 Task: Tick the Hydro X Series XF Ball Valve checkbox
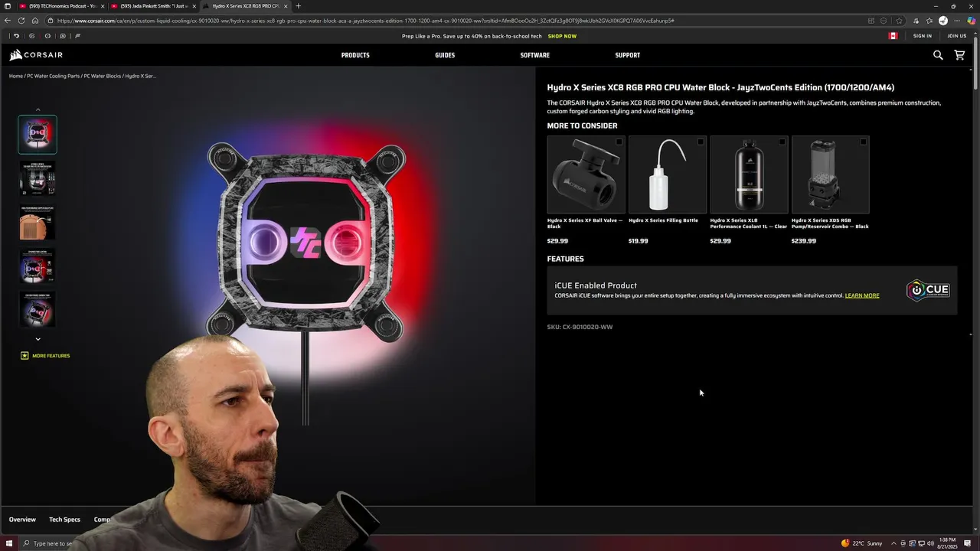click(619, 142)
